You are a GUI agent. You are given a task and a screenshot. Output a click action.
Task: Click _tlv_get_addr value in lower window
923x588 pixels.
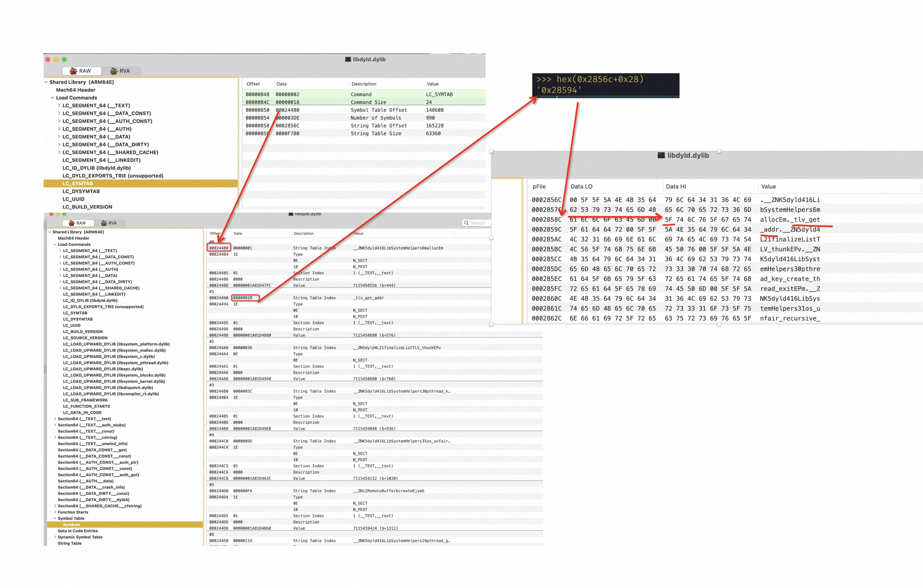368,298
